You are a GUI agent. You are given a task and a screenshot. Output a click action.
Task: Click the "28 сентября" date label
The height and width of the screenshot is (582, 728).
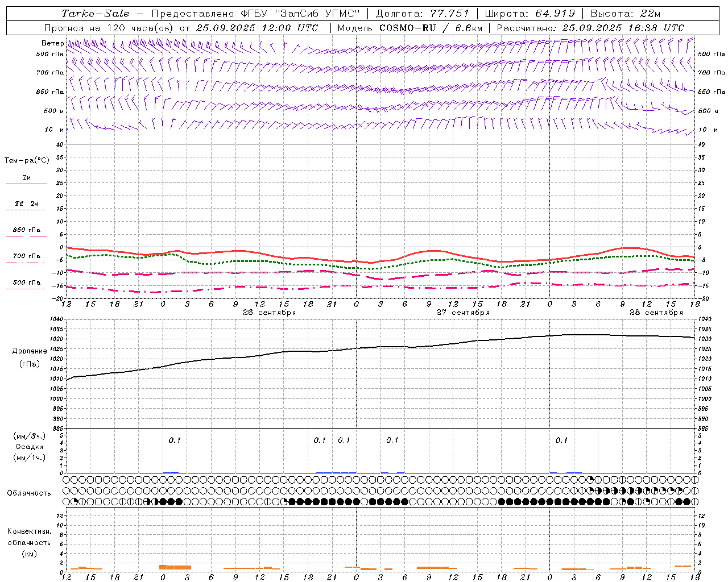pyautogui.click(x=656, y=313)
